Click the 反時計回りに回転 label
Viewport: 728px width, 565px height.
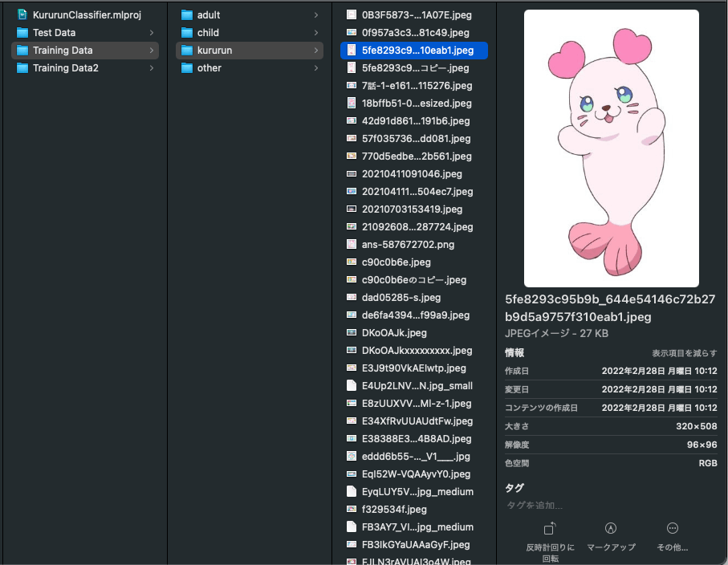(550, 552)
